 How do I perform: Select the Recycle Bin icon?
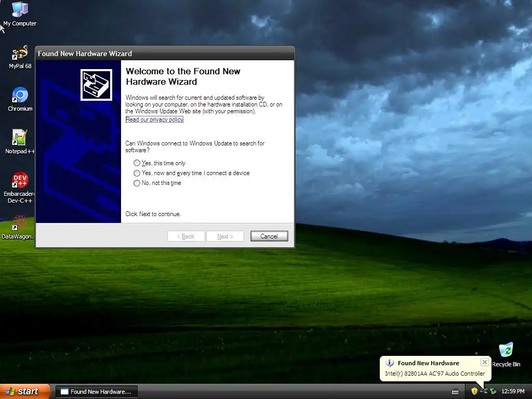tap(506, 354)
